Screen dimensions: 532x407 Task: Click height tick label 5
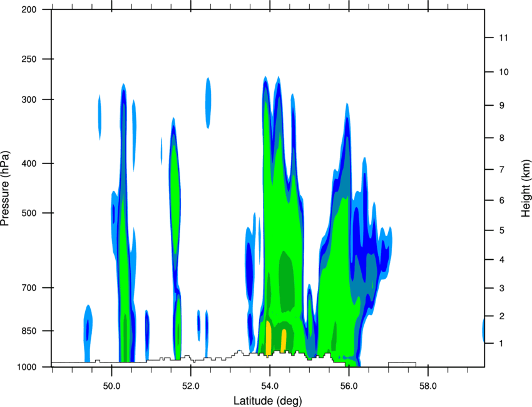501,230
